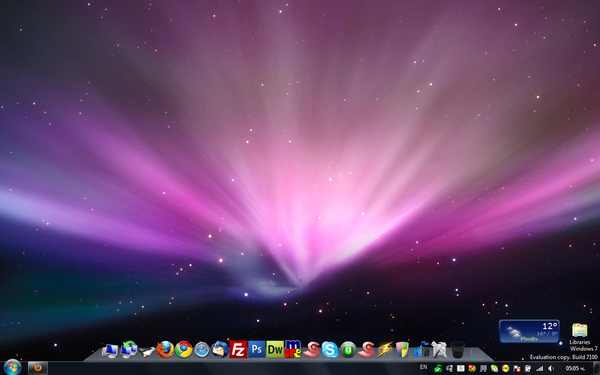This screenshot has height=375, width=600.
Task: Open the second red swirl icon in dock
Action: pyautogui.click(x=367, y=349)
